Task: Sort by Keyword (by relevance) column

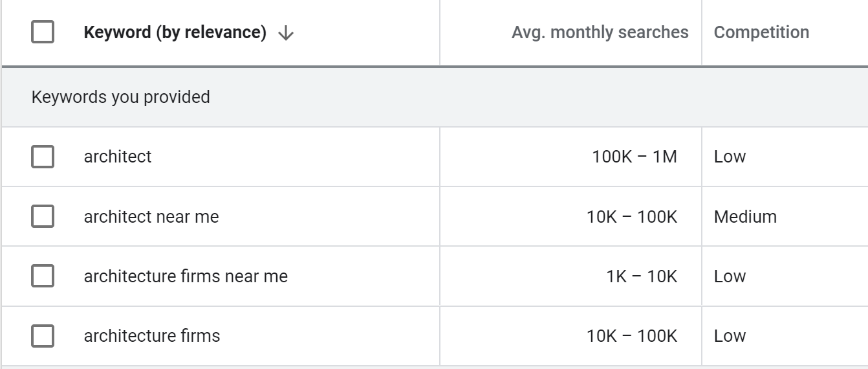Action: tap(175, 33)
